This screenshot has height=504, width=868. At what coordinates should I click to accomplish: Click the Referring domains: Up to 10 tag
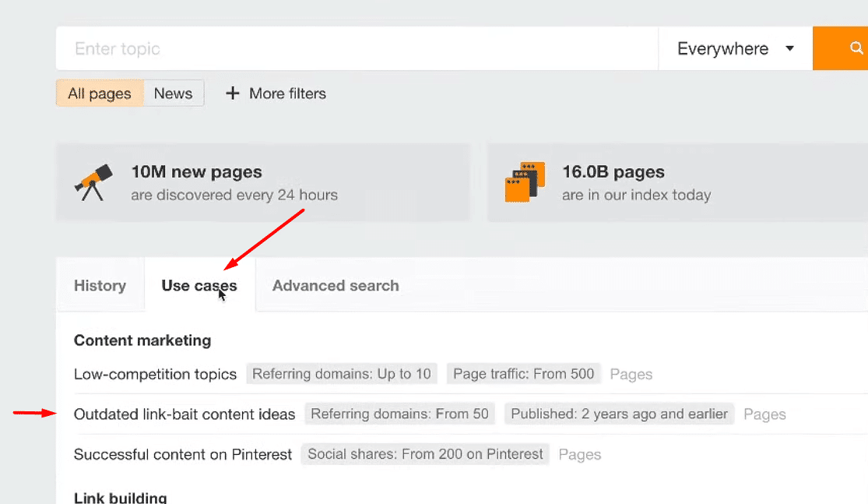(x=342, y=374)
